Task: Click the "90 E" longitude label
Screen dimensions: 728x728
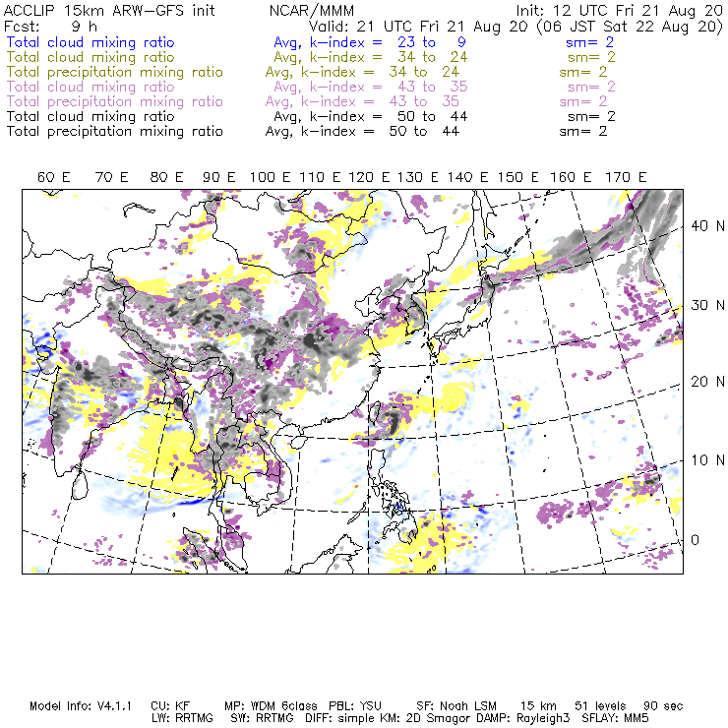Action: 218,177
